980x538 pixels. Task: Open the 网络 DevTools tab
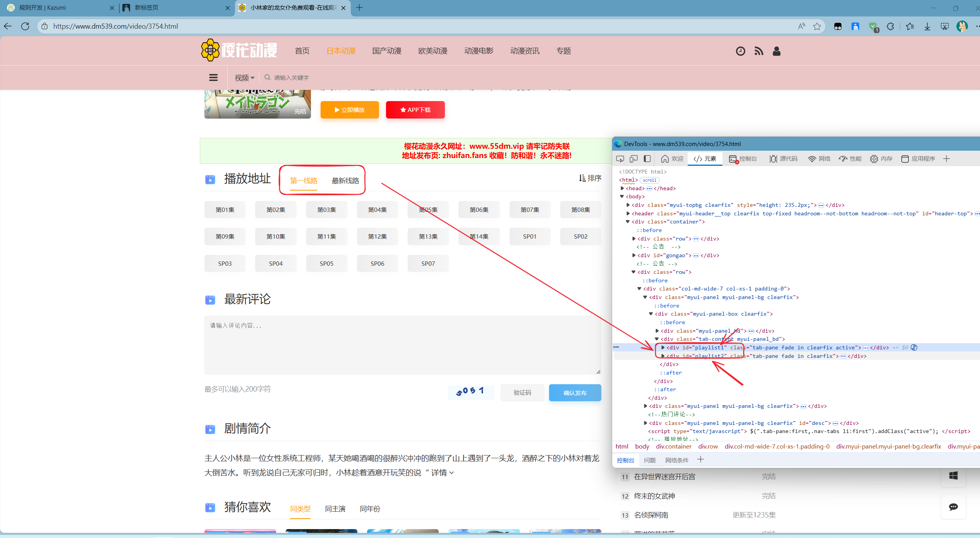point(819,159)
